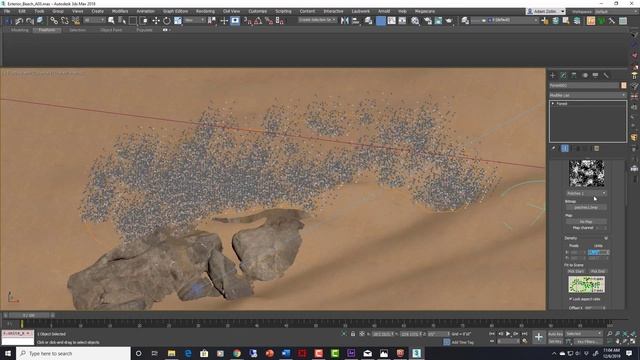
Task: Open the Rendered Frame Window
Action: click(x=438, y=21)
